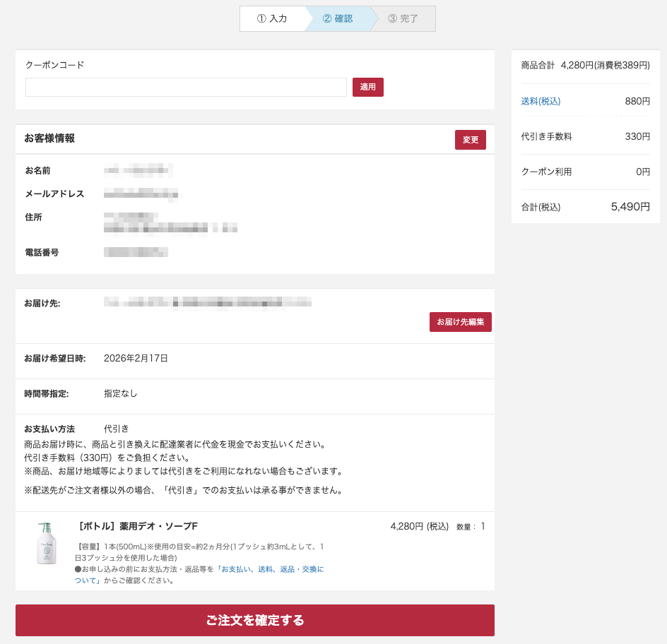Click the 時間帯指定 label
Image resolution: width=667 pixels, height=644 pixels.
pos(47,393)
